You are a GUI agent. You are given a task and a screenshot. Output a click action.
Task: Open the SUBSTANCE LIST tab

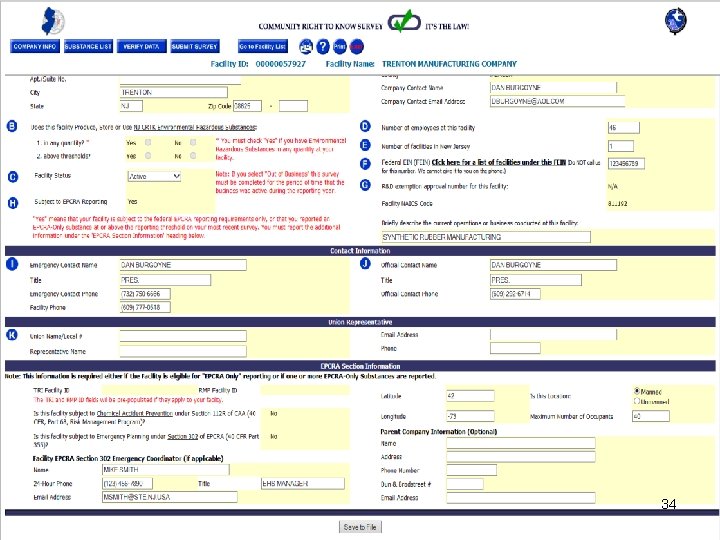tap(88, 46)
